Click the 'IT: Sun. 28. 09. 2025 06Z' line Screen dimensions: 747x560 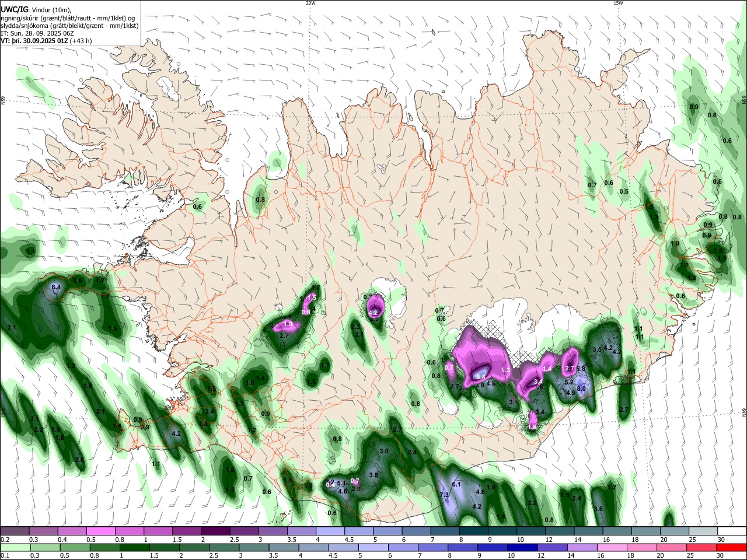pos(36,34)
